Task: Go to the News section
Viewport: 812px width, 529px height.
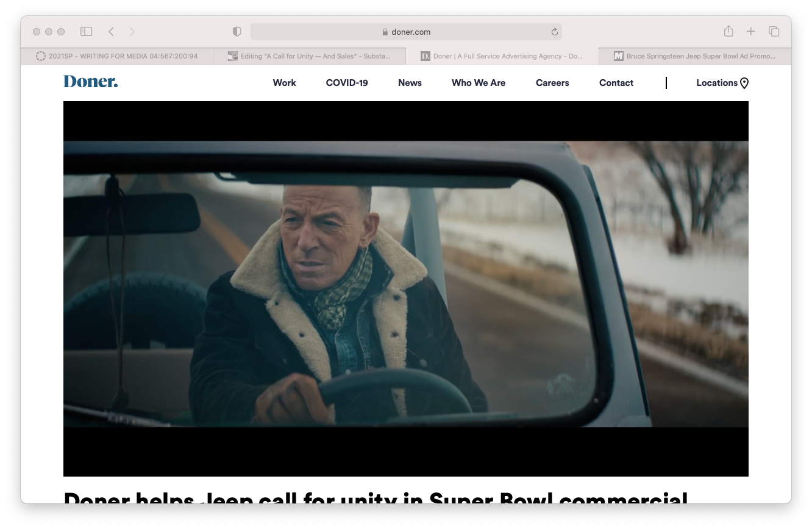Action: 410,83
